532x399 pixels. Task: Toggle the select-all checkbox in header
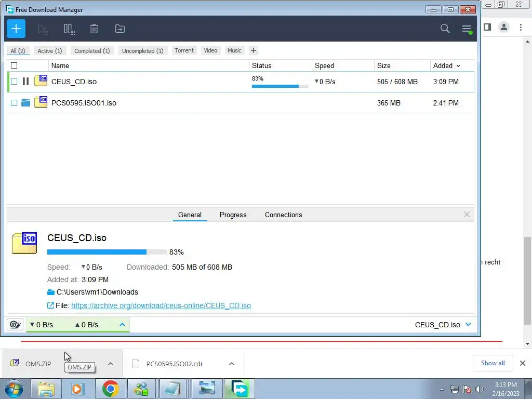click(x=14, y=65)
